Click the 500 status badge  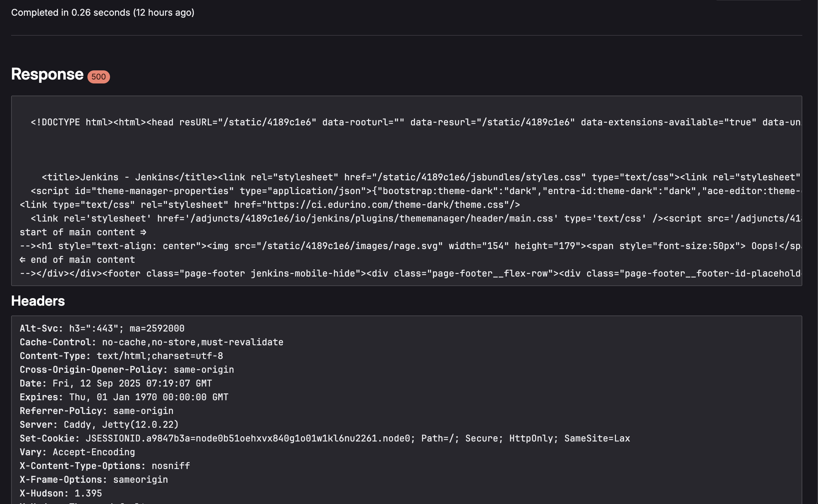[x=98, y=77]
